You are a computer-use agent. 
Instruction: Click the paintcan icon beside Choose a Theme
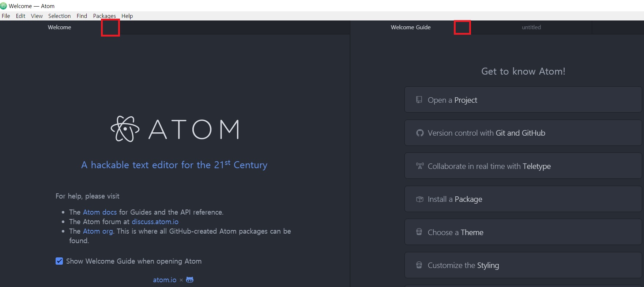click(x=419, y=232)
